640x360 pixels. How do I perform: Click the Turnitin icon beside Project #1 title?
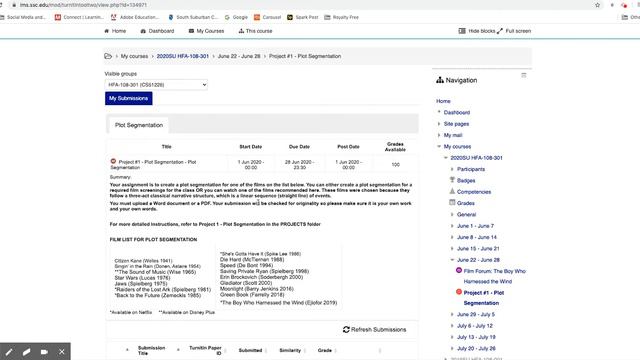(x=113, y=162)
